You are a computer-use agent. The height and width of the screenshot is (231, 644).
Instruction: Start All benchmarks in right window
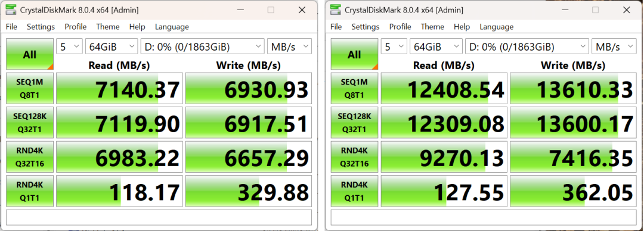[354, 54]
